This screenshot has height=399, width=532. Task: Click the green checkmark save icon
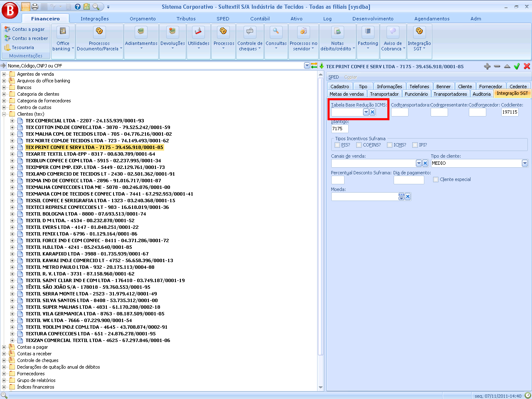[x=517, y=66]
